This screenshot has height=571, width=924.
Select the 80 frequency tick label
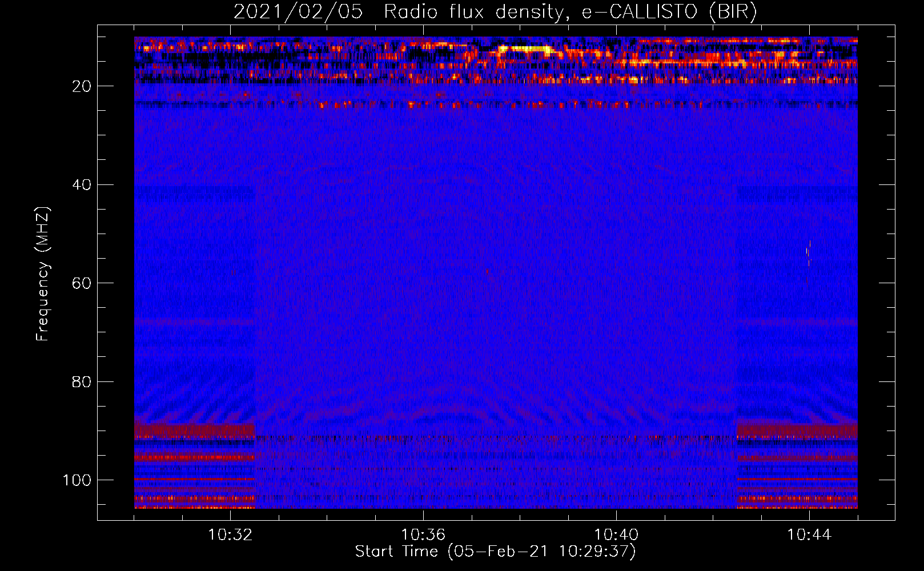82,382
